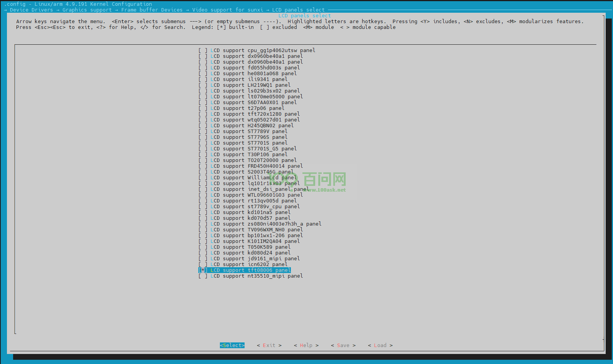Screen dimensions: 613x364
Task: Enable the ili9341 panel checkbox
Action: pyautogui.click(x=203, y=79)
